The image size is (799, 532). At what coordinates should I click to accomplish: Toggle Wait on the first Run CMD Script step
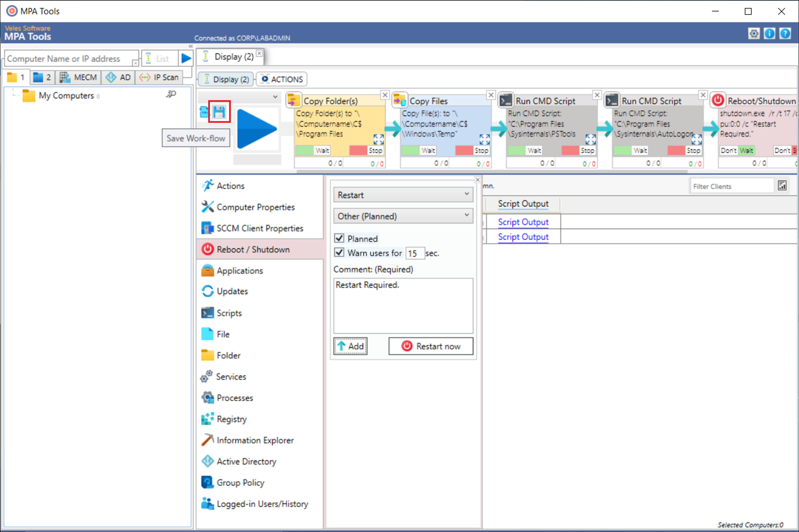[525, 150]
